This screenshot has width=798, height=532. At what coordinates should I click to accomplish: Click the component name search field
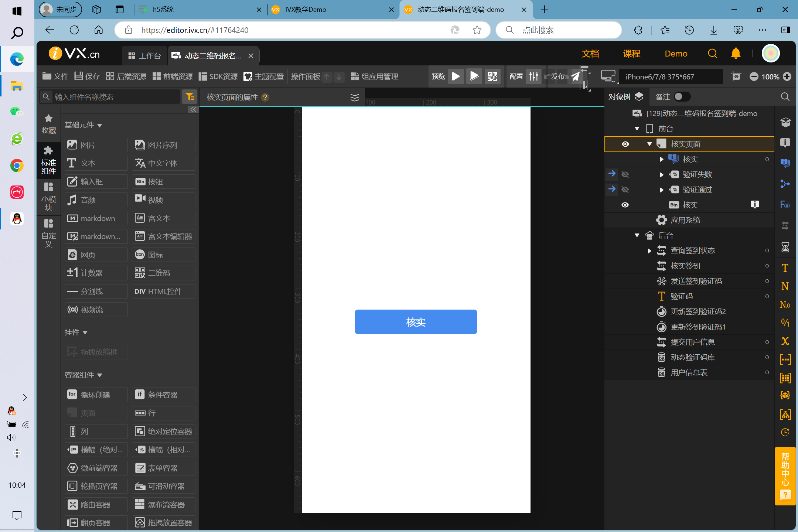pyautogui.click(x=115, y=97)
